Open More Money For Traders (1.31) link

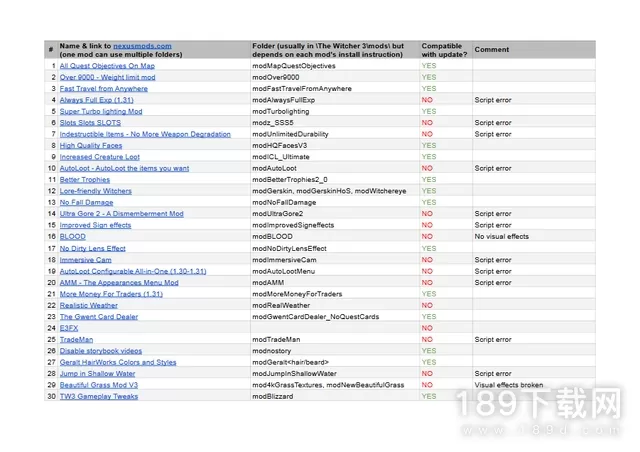pos(111,294)
